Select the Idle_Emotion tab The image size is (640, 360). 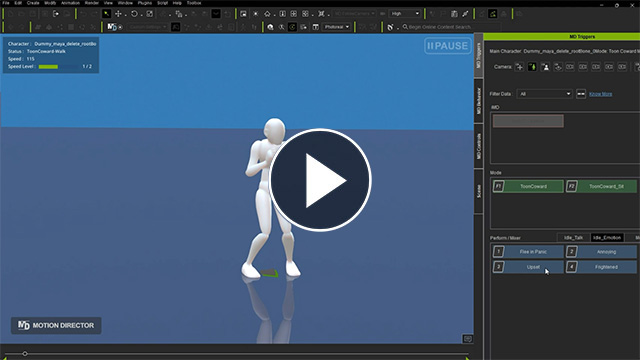pos(607,238)
